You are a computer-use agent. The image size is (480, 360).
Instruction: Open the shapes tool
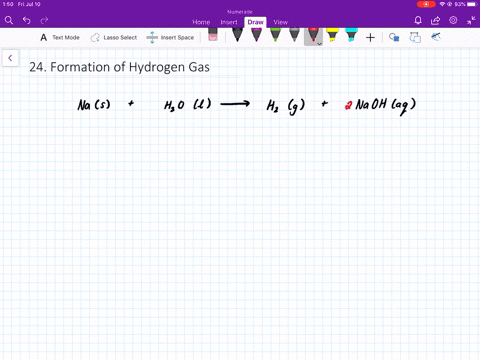(x=394, y=37)
